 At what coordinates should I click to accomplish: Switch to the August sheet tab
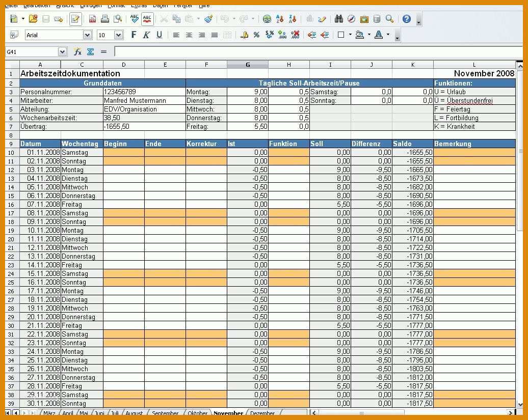click(134, 413)
